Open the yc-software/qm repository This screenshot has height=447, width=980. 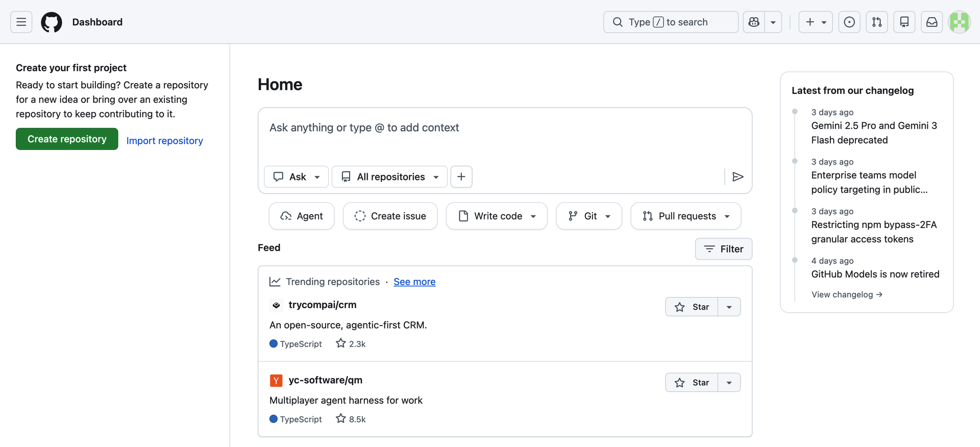[326, 380]
